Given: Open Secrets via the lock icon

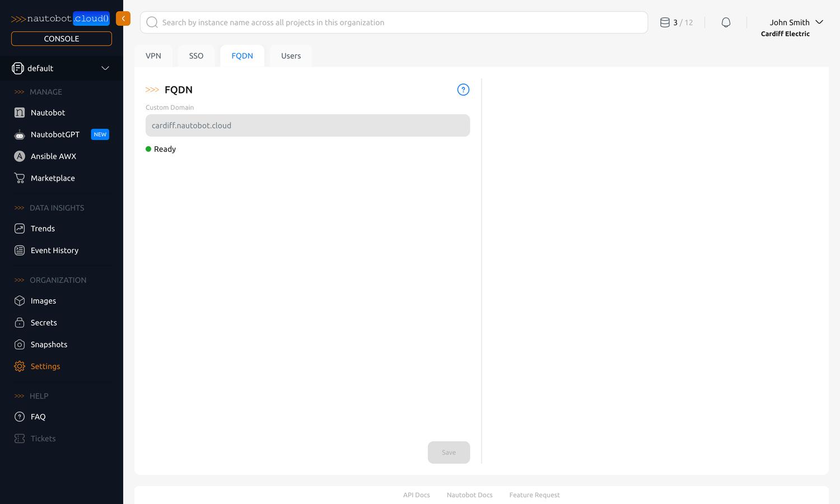Looking at the screenshot, I should pos(19,323).
